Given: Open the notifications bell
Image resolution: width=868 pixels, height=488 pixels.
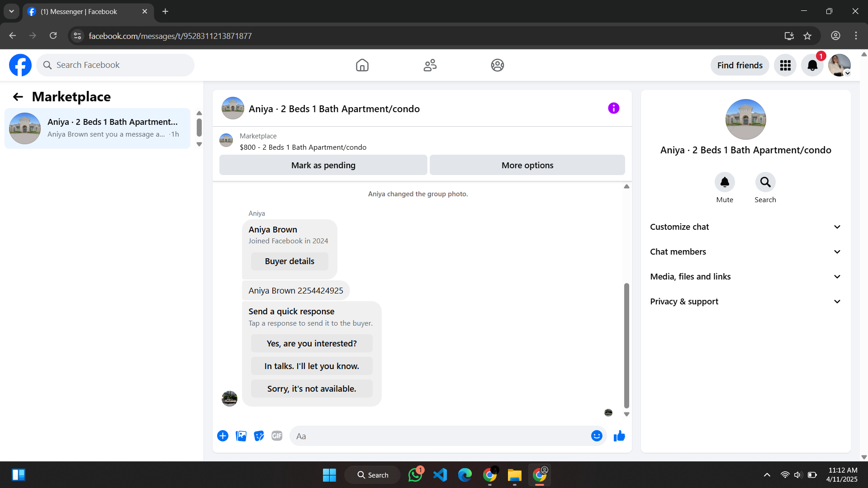Looking at the screenshot, I should 812,66.
